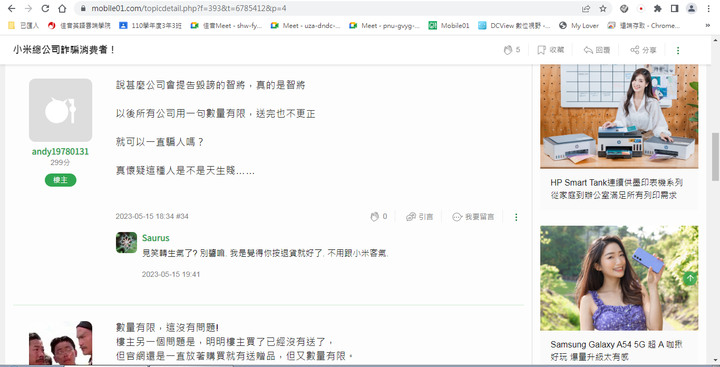
Task: Open the My Lover bookmark
Action: coord(579,26)
